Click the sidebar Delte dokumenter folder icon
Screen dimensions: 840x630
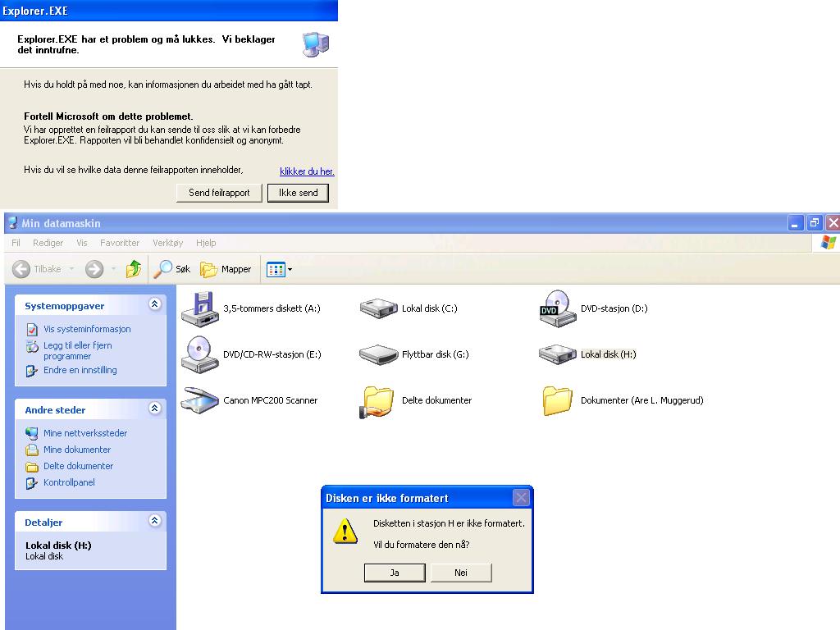point(32,467)
